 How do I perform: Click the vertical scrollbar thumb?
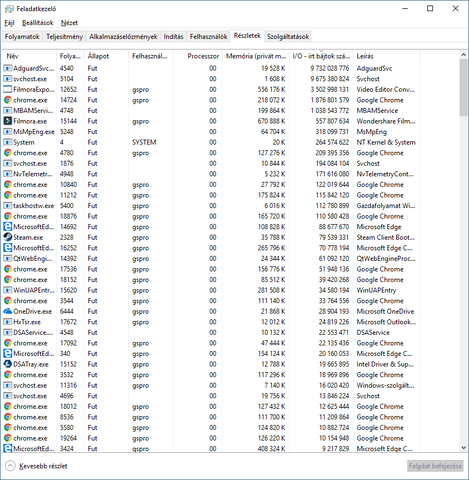pyautogui.click(x=463, y=88)
